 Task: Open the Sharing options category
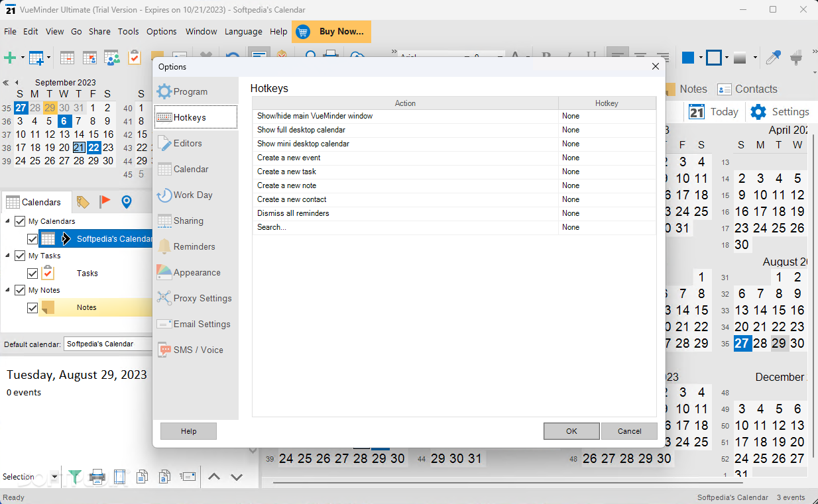click(196, 221)
